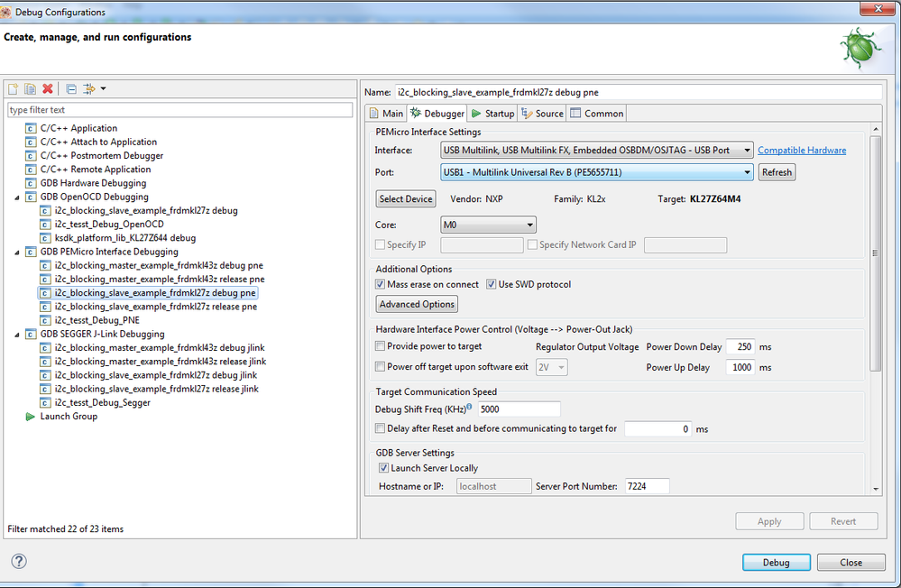Select i2c_blocking_master_example_frdmkl43z debug jlink

click(x=160, y=348)
